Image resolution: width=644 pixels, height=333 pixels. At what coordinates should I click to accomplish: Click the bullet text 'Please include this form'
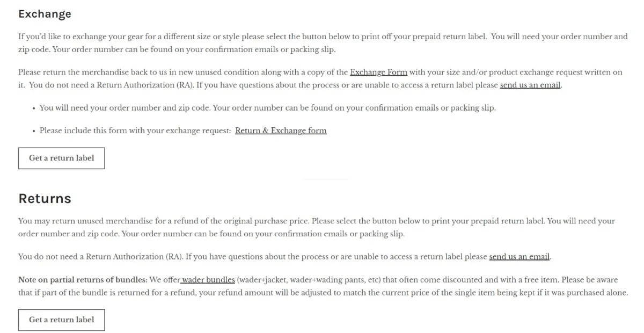point(136,131)
